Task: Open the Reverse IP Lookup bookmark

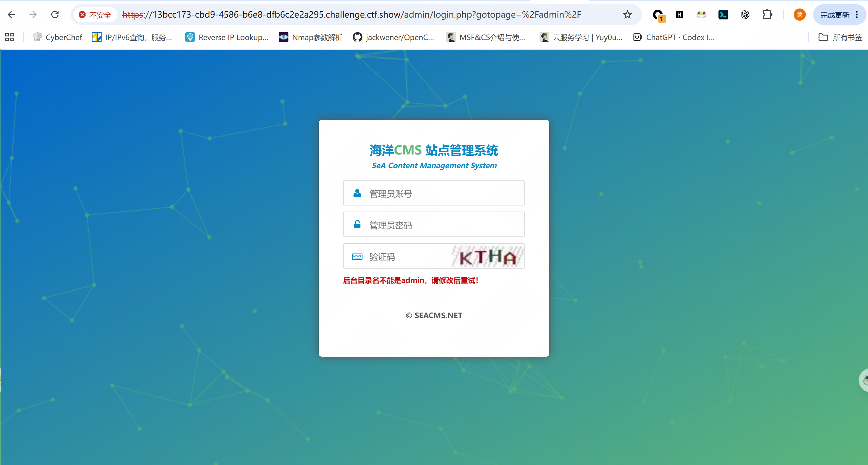Action: coord(227,37)
